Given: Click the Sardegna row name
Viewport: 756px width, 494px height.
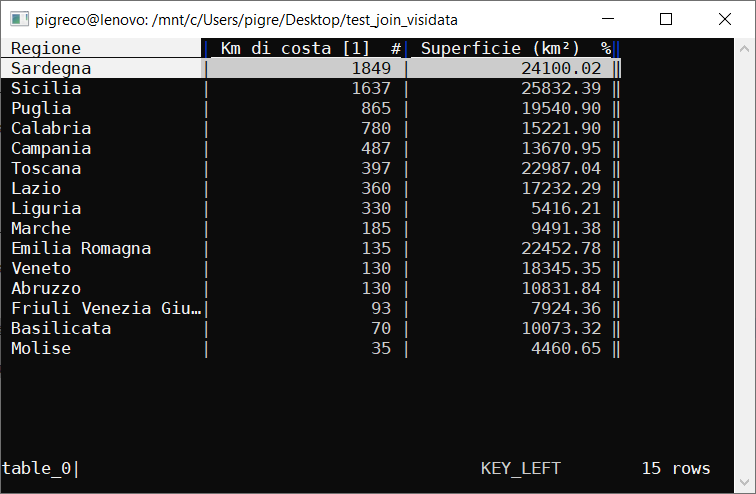Looking at the screenshot, I should 51,69.
